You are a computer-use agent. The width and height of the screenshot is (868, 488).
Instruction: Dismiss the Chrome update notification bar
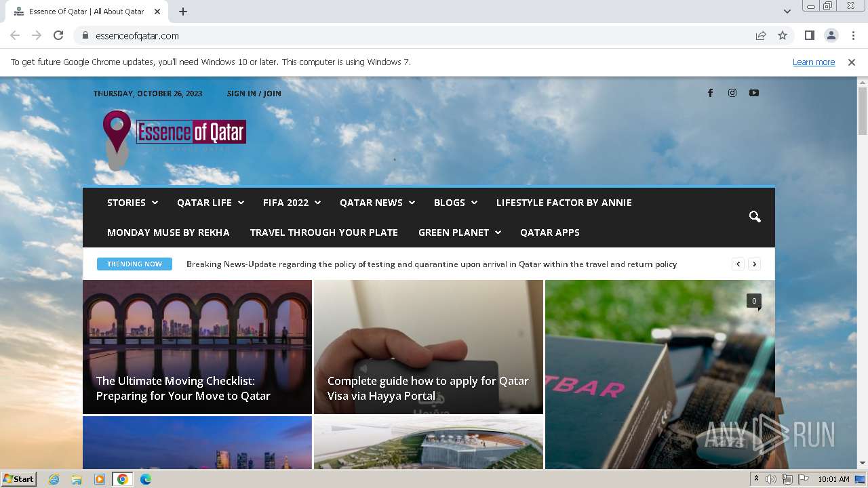click(x=852, y=62)
